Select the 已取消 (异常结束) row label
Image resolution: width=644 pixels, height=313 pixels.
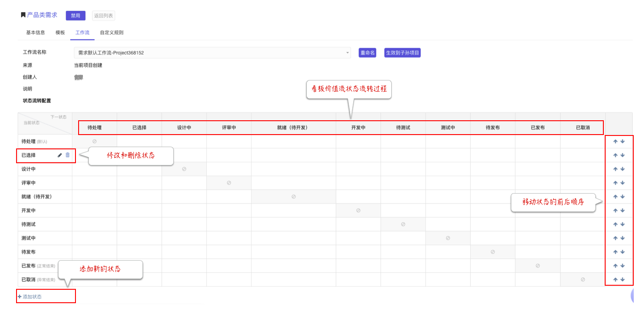pyautogui.click(x=38, y=279)
